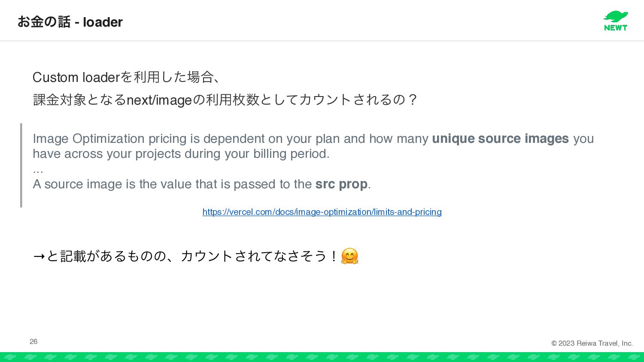Screen dimensions: 644x362
Task: Click the bold src prop text
Action: point(341,184)
